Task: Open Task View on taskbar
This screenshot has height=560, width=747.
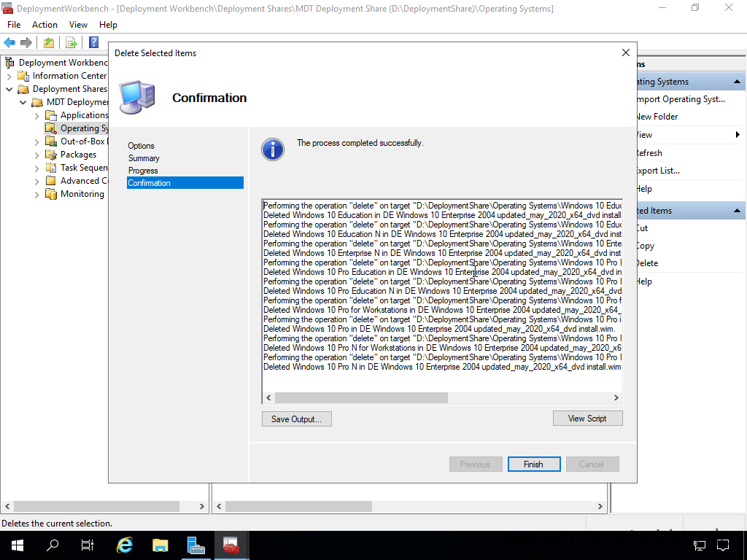Action: [x=88, y=545]
